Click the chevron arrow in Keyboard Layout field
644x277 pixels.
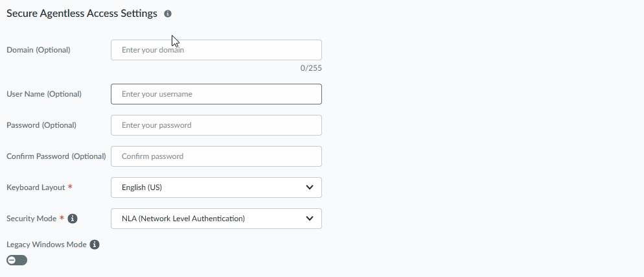309,187
